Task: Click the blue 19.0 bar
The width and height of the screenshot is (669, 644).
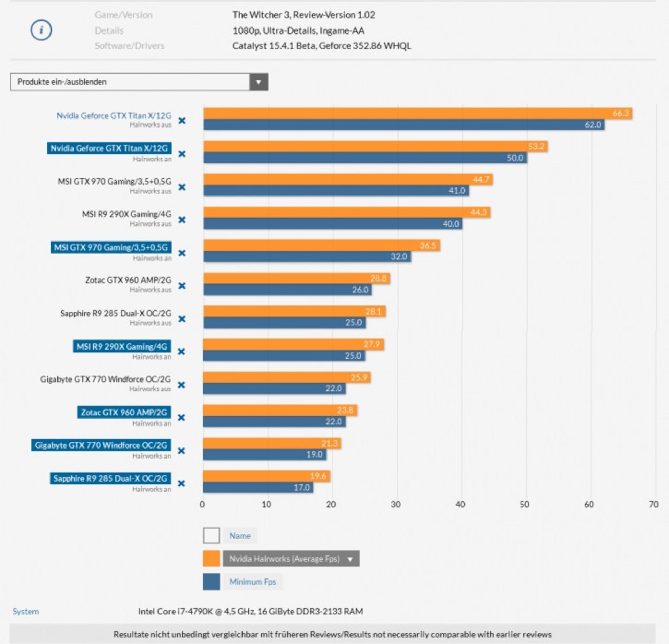Action: 264,454
